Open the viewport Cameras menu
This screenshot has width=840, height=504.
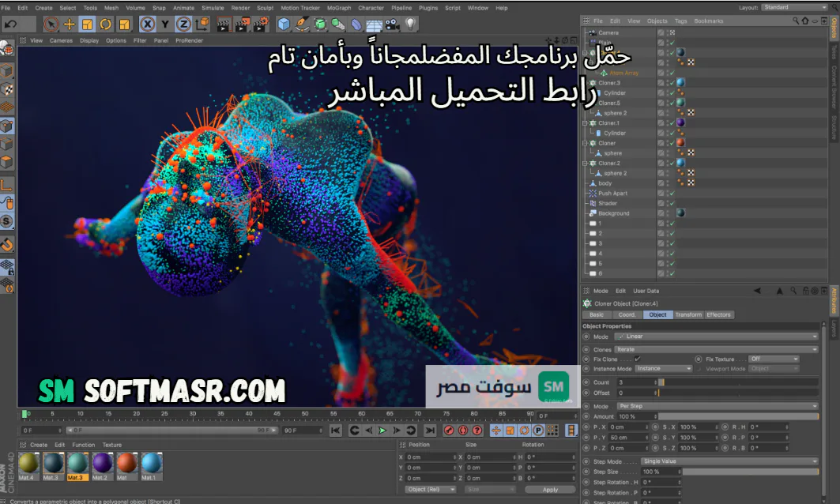pyautogui.click(x=61, y=41)
